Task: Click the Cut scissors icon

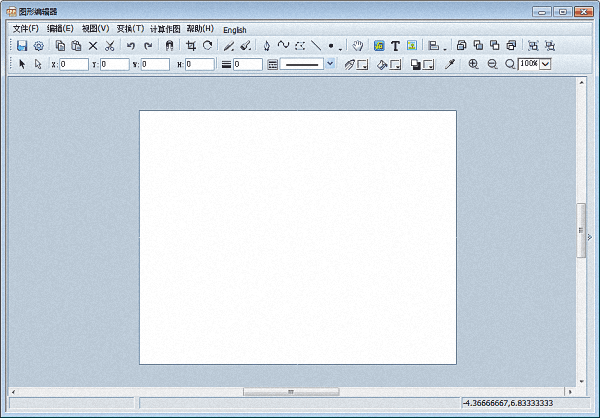Action: pos(109,46)
